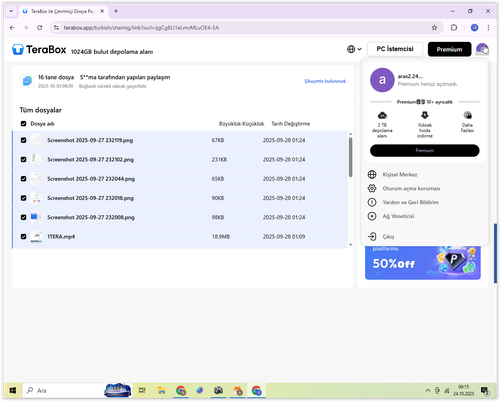Open thumbnail of Screenshot 2025-09-27 232102.png
The image size is (500, 401).
[36, 159]
